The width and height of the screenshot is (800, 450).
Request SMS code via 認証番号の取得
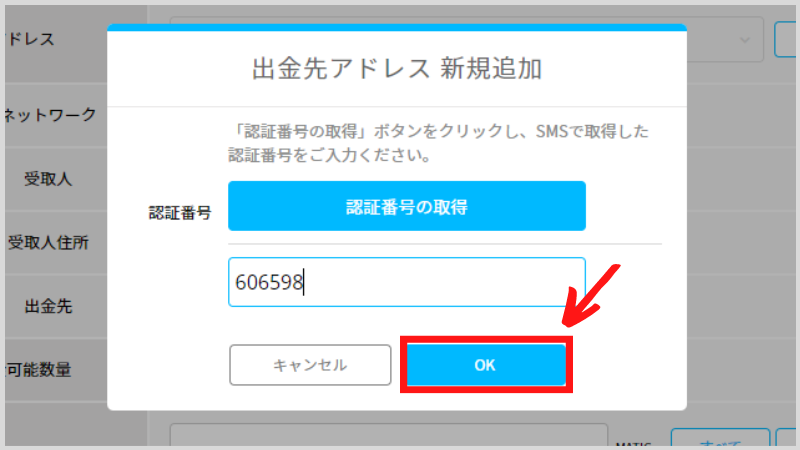click(407, 206)
